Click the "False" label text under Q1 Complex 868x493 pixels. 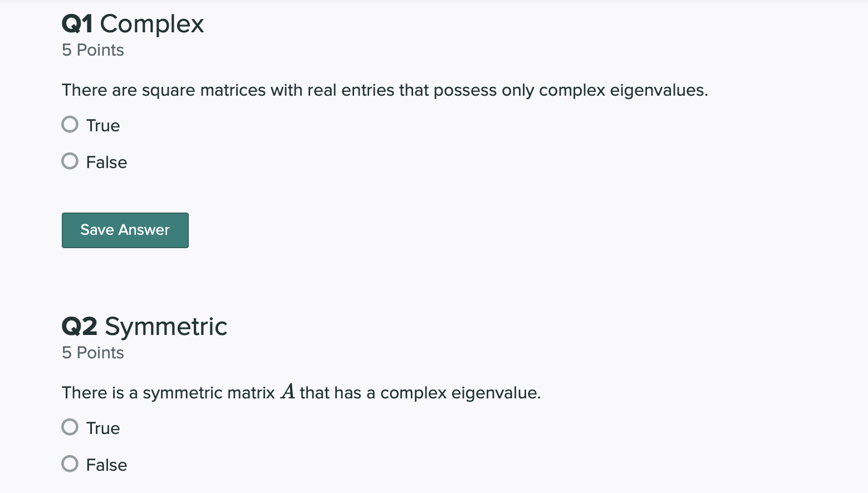pos(106,162)
